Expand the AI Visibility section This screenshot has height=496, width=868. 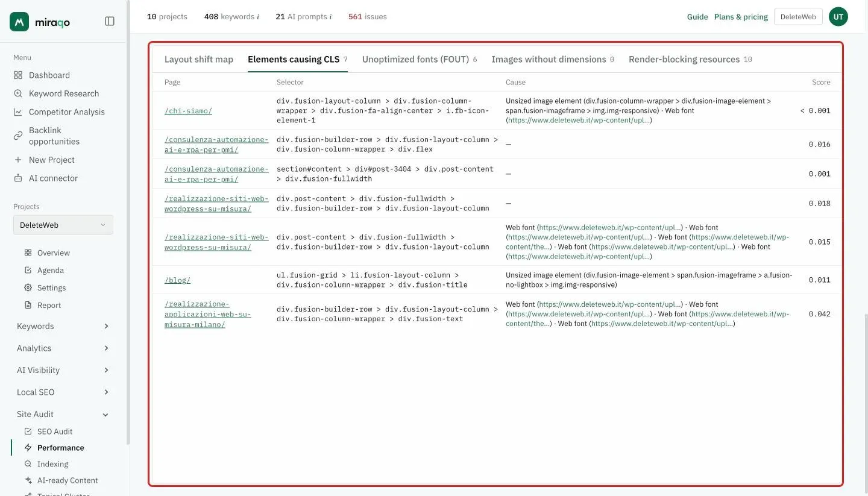(x=63, y=370)
